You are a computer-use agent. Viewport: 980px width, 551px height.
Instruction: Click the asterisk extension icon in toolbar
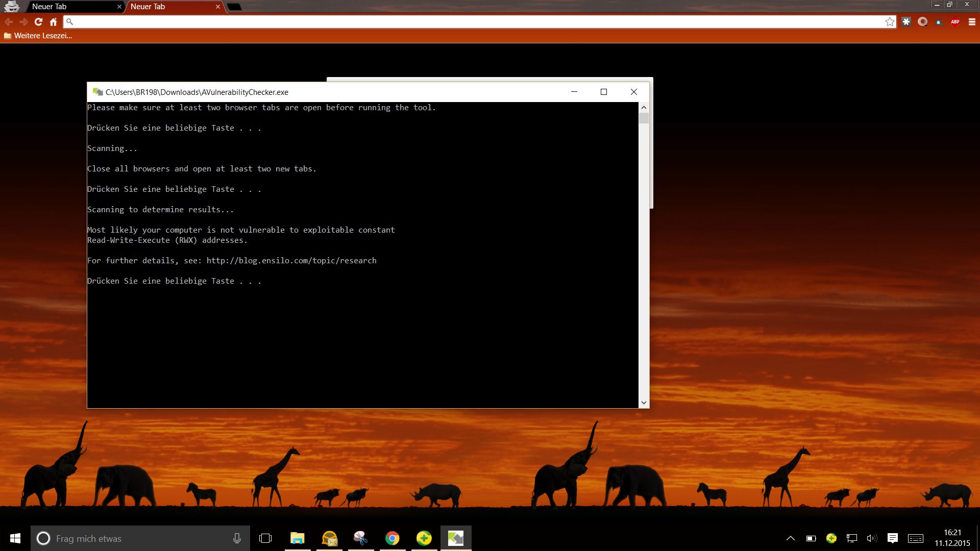906,22
